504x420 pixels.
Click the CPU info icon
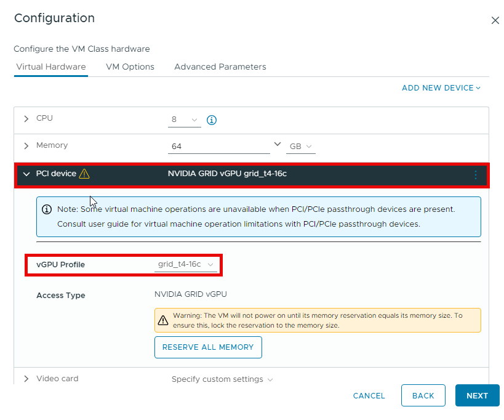(212, 120)
